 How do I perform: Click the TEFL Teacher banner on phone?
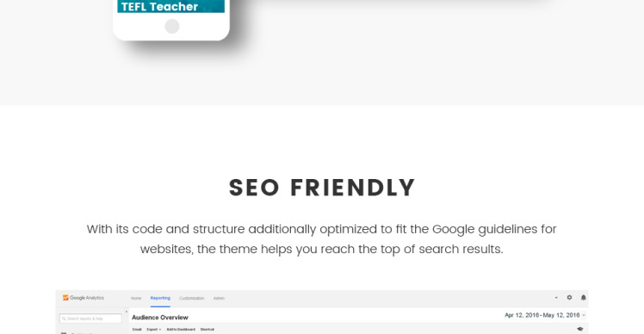coord(170,7)
